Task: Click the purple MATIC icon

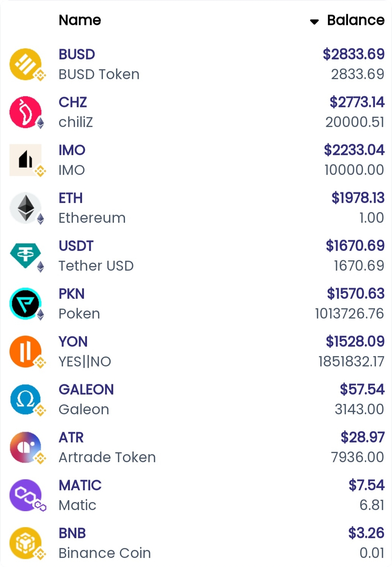Action: coord(25,495)
